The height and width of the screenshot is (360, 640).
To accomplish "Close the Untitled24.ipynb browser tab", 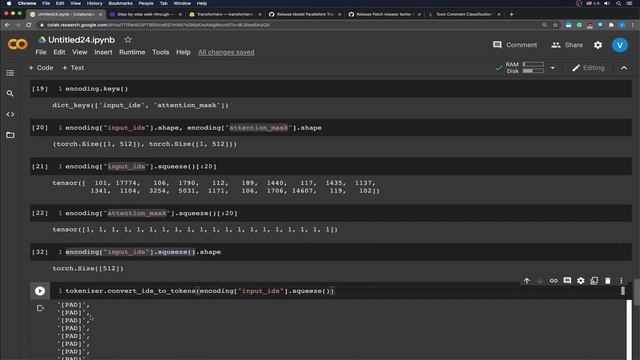I will (101, 14).
